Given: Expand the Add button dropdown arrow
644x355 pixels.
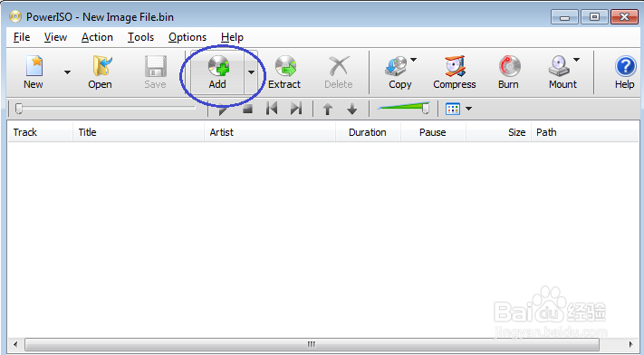Looking at the screenshot, I should click(x=251, y=72).
